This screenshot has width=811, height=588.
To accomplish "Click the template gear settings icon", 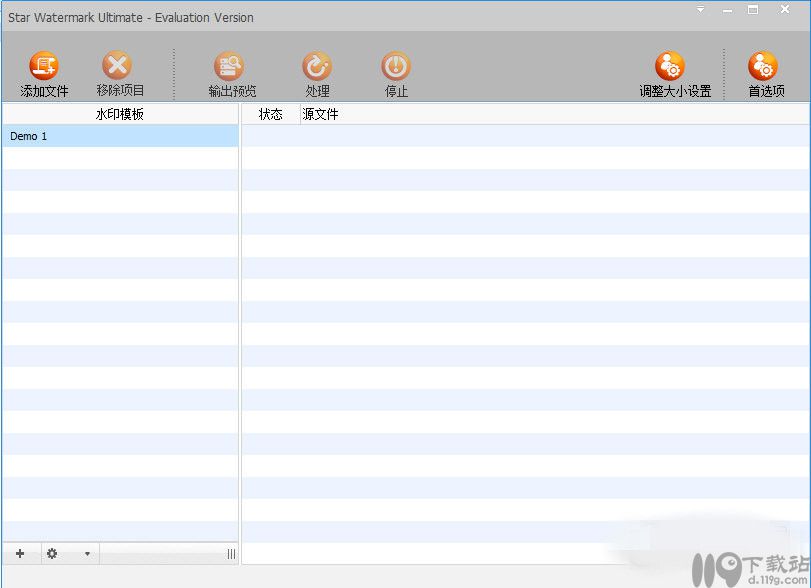I will click(x=52, y=554).
